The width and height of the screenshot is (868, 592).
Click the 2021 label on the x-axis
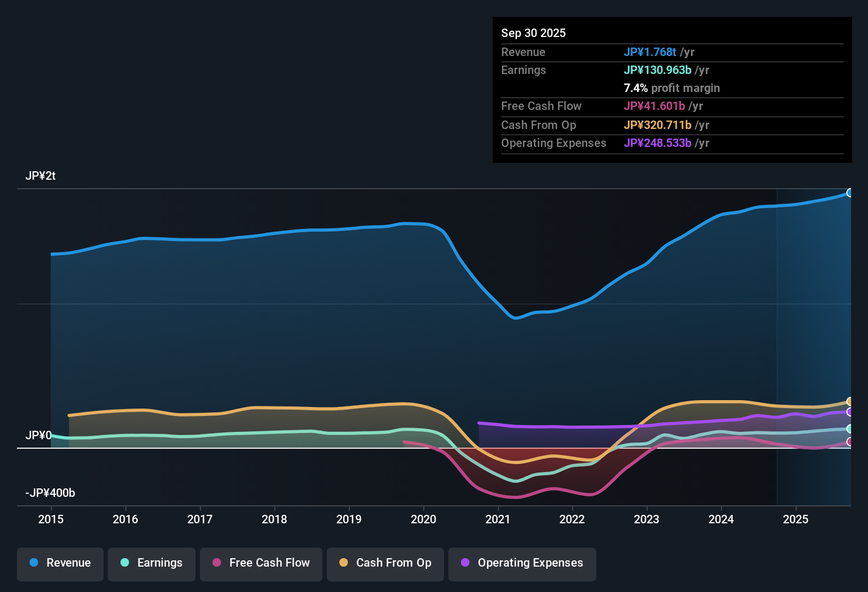point(497,520)
